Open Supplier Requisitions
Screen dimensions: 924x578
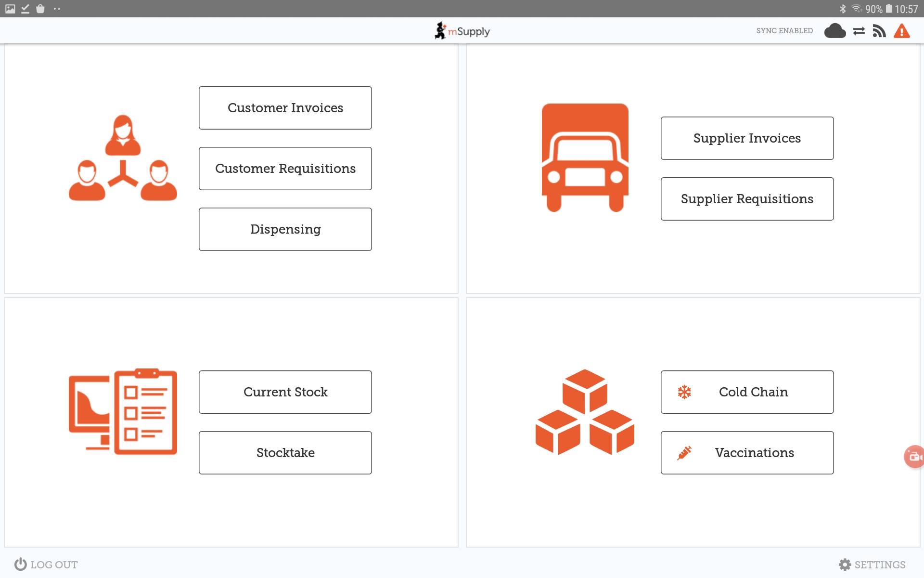[x=747, y=199]
